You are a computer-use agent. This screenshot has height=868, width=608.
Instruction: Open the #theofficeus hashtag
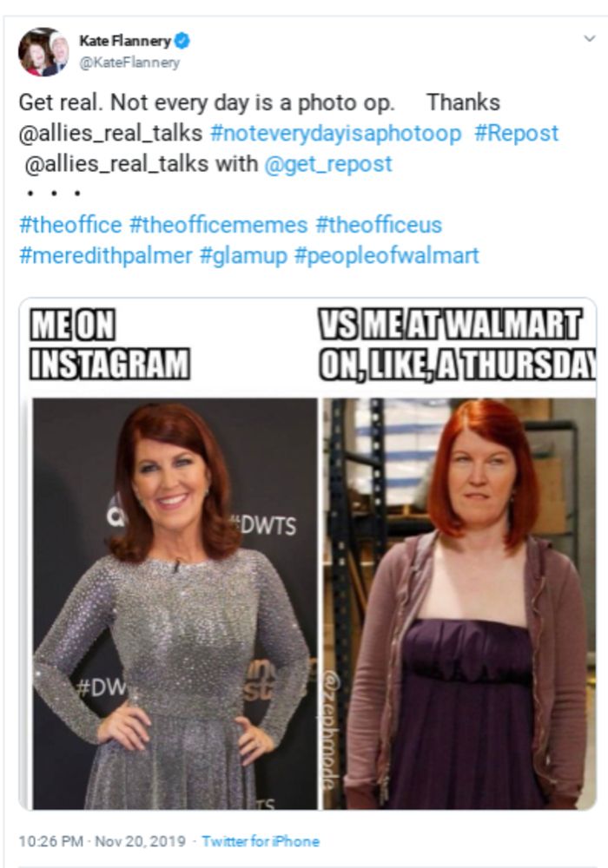point(379,225)
